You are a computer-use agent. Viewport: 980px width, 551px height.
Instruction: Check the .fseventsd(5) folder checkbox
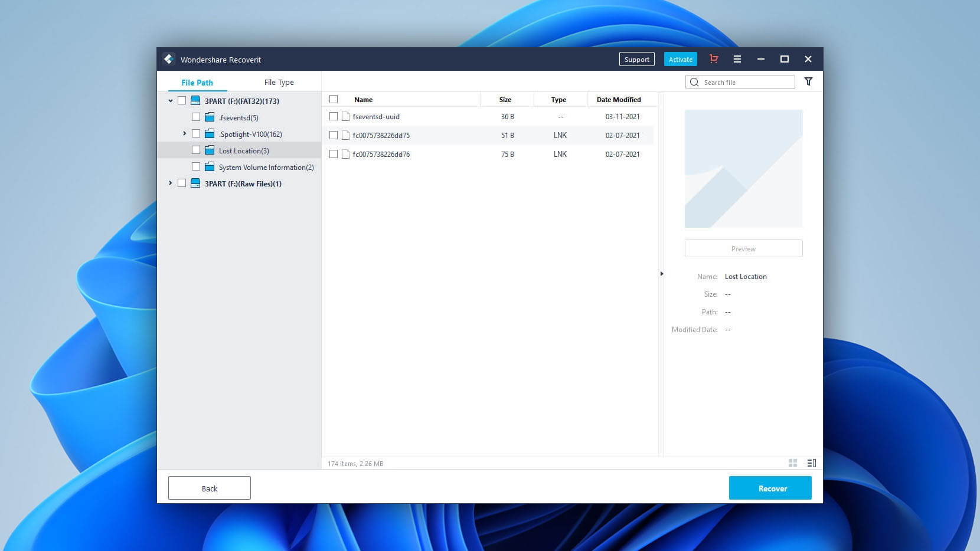click(x=196, y=117)
